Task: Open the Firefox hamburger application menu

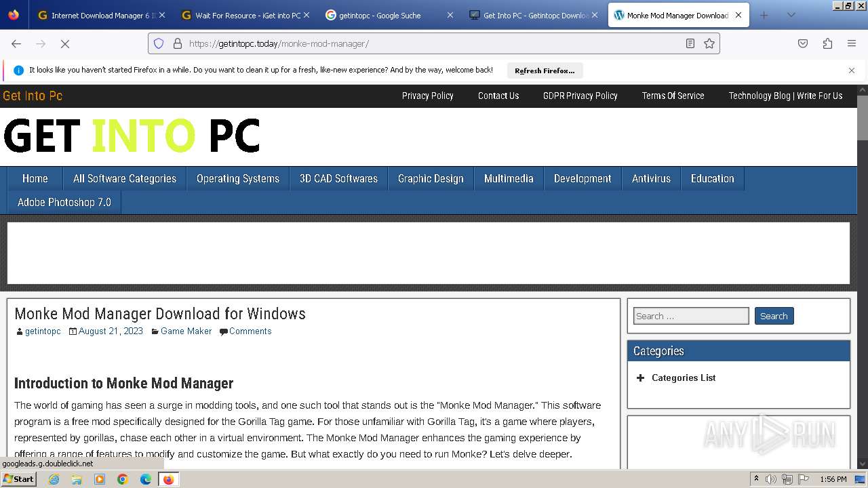Action: click(852, 43)
